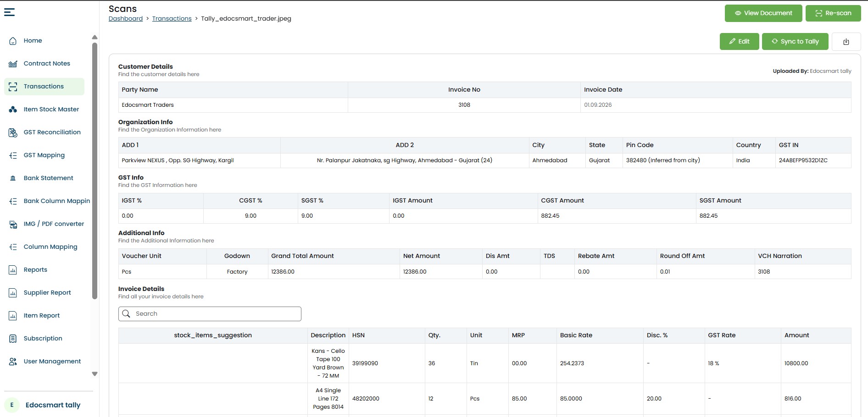Focus the invoice details Search field
Viewport: 868px width, 417px height.
(210, 314)
